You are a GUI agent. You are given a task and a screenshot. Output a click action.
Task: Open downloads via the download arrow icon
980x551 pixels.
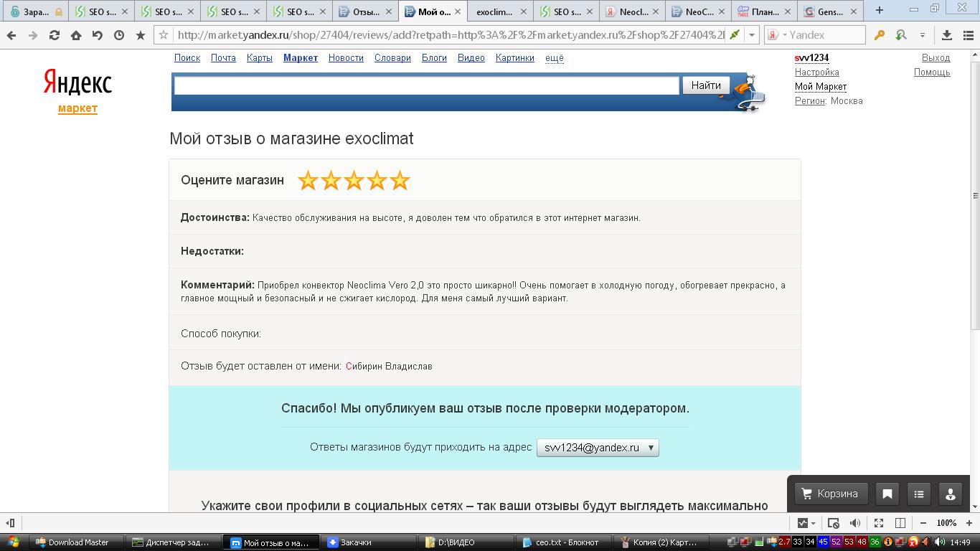(947, 35)
